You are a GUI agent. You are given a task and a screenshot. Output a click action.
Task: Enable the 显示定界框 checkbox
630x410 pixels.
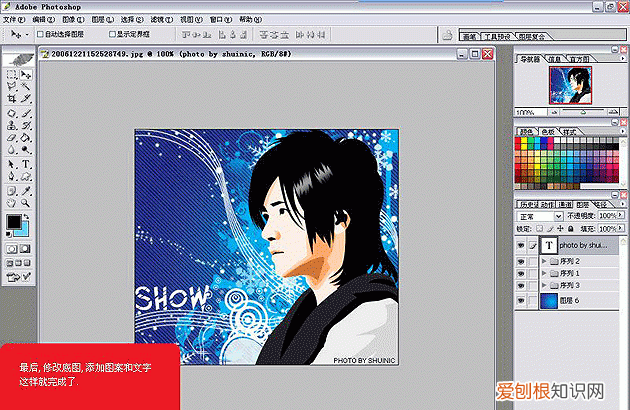[113, 33]
